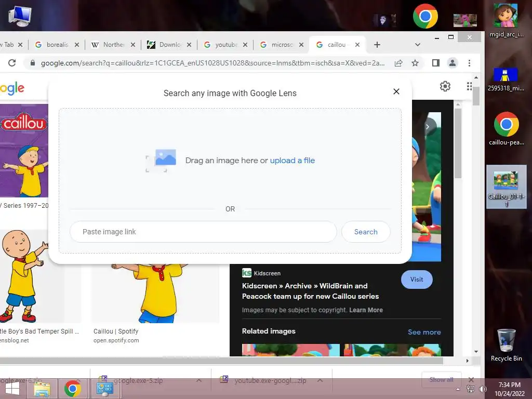Close the Google Lens dialog
532x399 pixels.
click(396, 91)
